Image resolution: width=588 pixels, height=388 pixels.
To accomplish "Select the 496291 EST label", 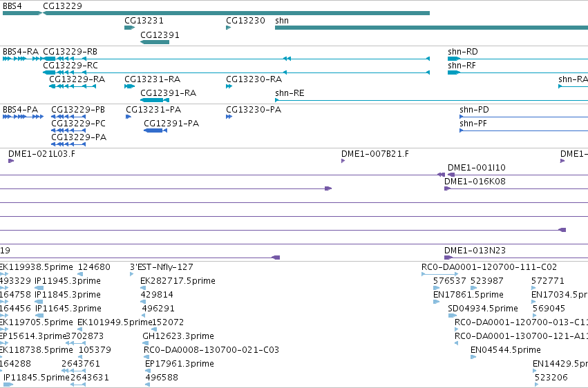I will (158, 309).
